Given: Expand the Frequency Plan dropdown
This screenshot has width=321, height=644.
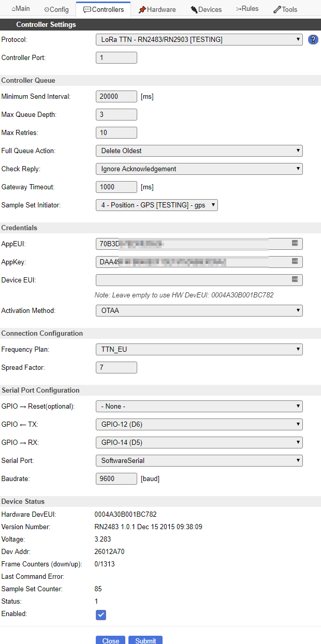Looking at the screenshot, I should pos(199,349).
